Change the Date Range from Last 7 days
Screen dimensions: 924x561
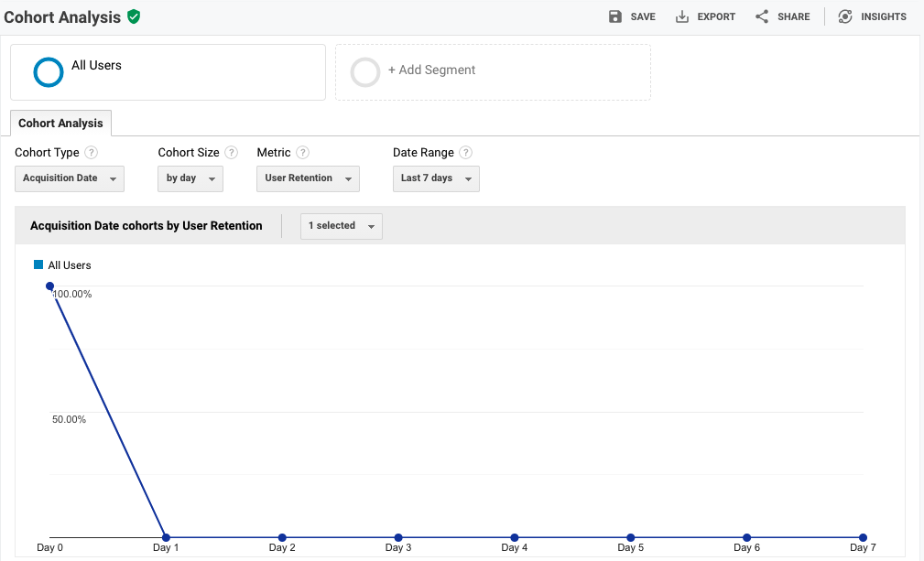coord(436,178)
